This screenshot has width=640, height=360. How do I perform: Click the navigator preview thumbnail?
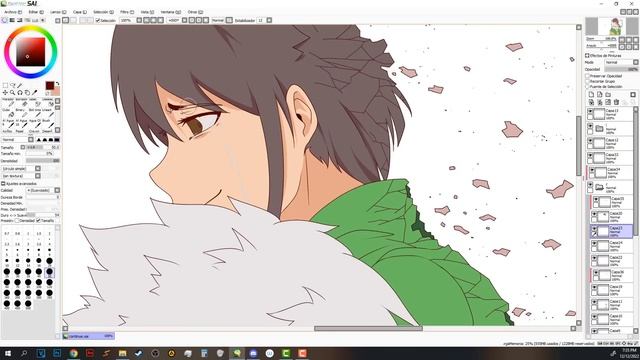tap(612, 27)
